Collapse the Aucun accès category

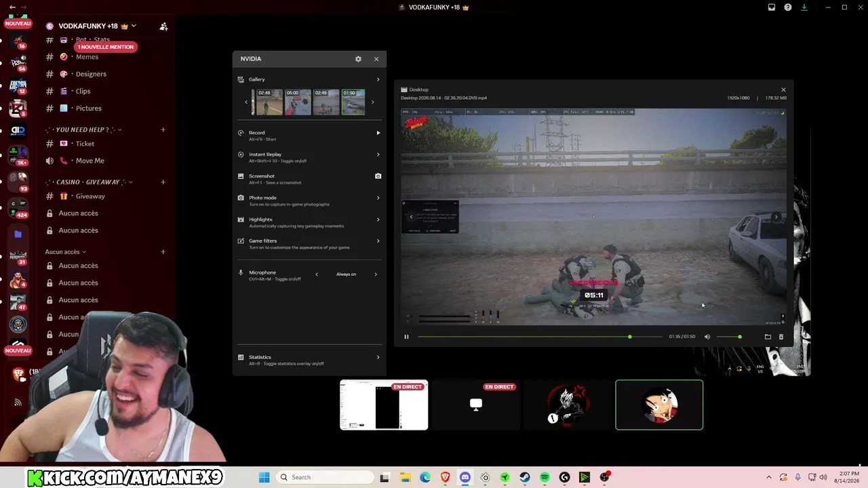click(66, 252)
